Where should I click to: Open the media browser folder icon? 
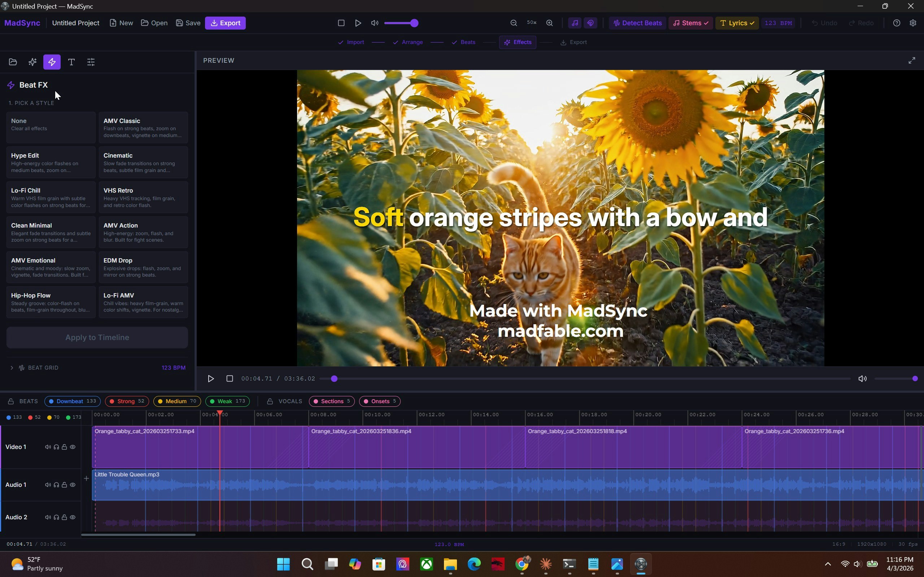[13, 62]
